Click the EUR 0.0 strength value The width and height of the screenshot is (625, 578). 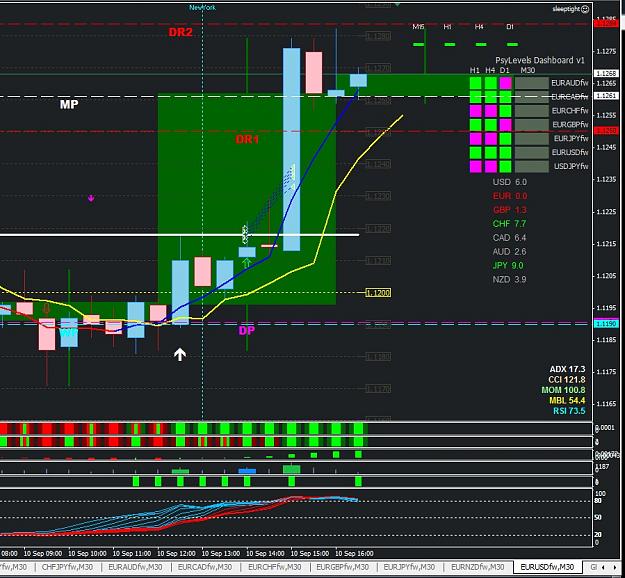point(509,196)
